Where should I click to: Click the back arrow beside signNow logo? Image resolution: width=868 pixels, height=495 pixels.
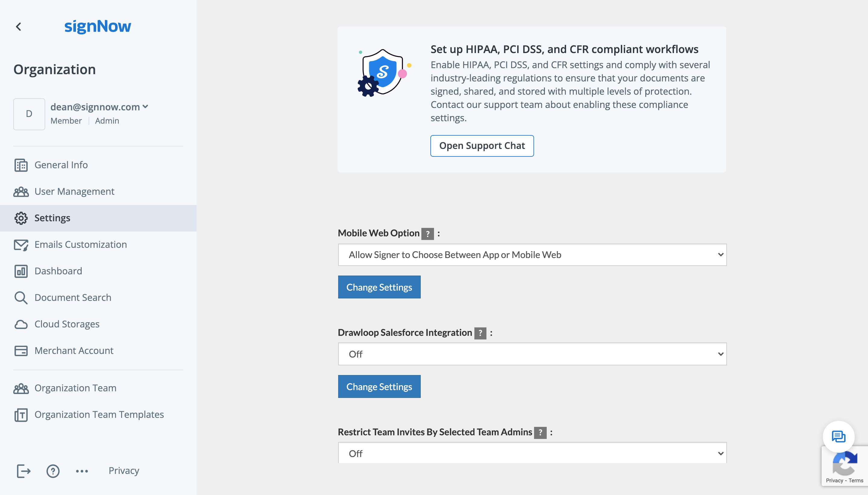pyautogui.click(x=19, y=27)
